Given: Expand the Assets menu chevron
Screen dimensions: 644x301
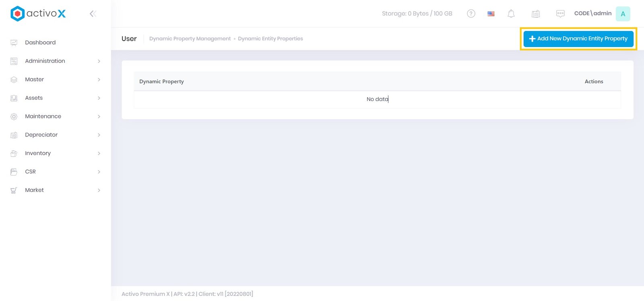Looking at the screenshot, I should pyautogui.click(x=99, y=98).
